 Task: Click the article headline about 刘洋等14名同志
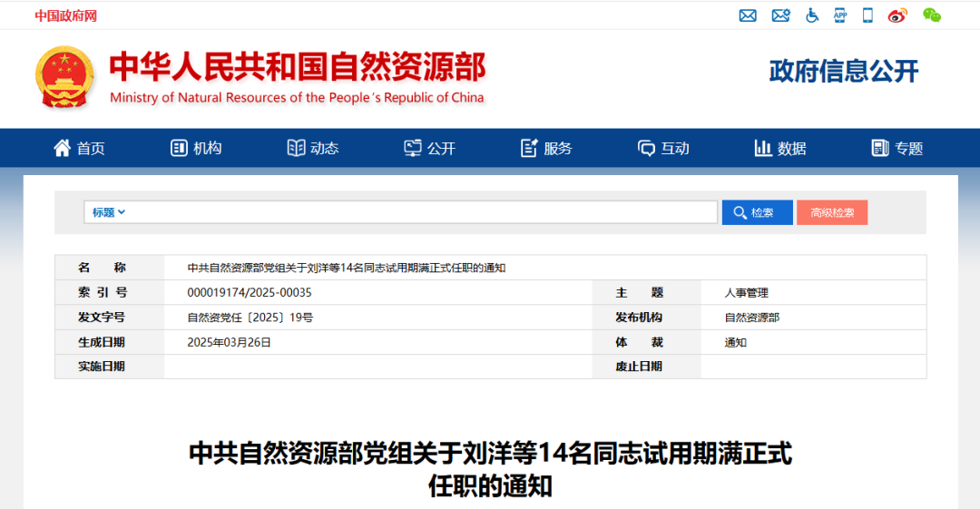point(491,469)
